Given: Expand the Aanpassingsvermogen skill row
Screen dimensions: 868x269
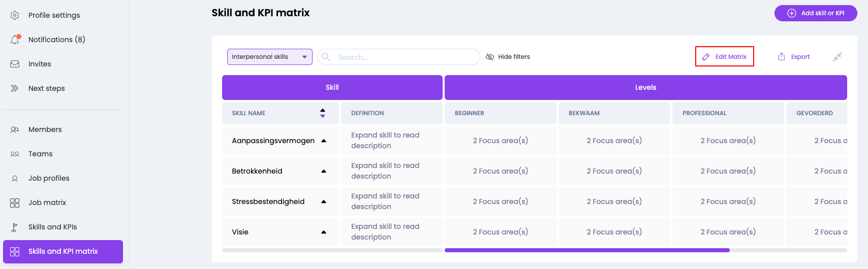Looking at the screenshot, I should (324, 141).
